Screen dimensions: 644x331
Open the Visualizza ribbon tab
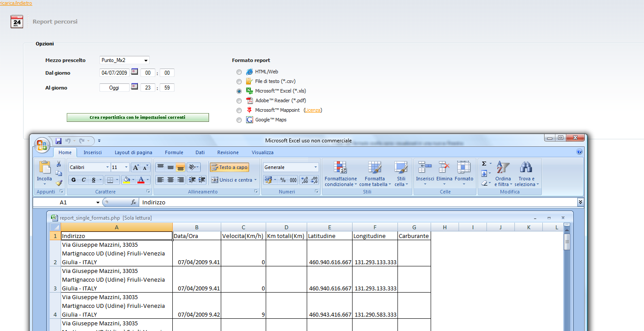(263, 152)
